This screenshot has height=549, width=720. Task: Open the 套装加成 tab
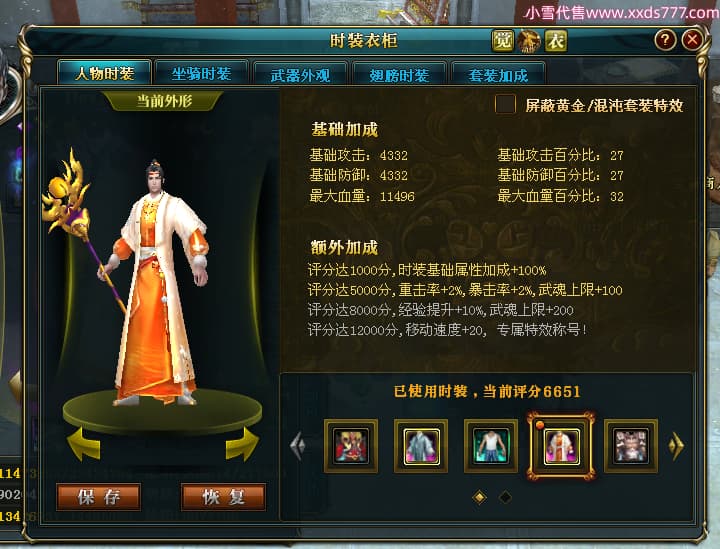tap(498, 75)
